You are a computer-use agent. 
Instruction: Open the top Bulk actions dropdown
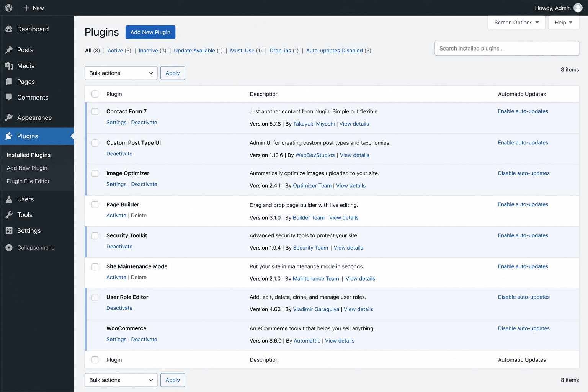click(x=121, y=73)
